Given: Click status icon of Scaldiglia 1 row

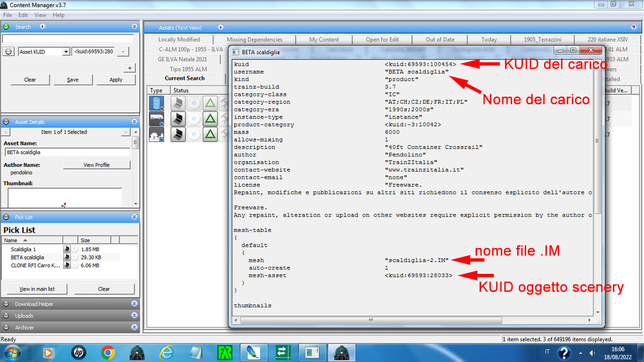Looking at the screenshot, I should 66,249.
